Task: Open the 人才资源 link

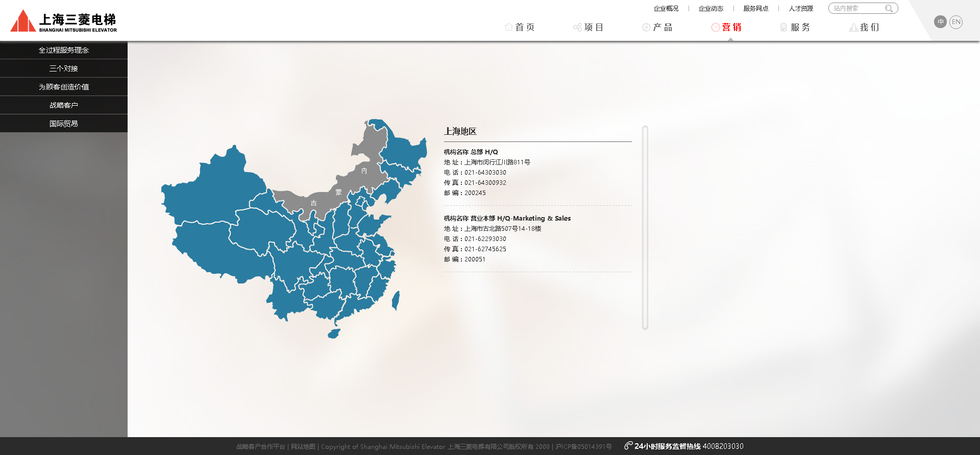Action: pyautogui.click(x=801, y=9)
